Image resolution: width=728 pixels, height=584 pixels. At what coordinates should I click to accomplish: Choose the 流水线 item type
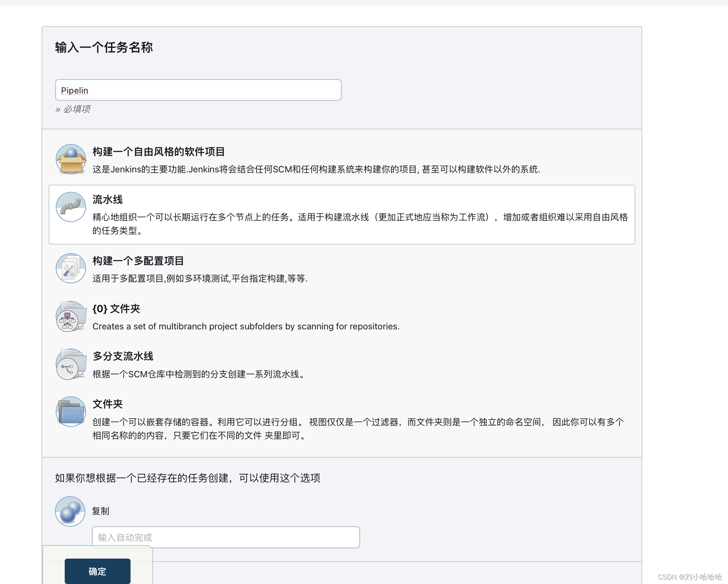pyautogui.click(x=108, y=200)
